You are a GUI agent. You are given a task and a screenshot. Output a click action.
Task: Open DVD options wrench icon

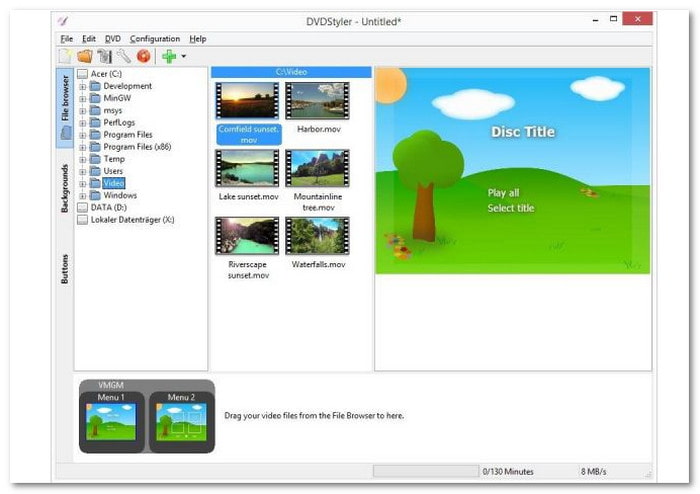(124, 56)
